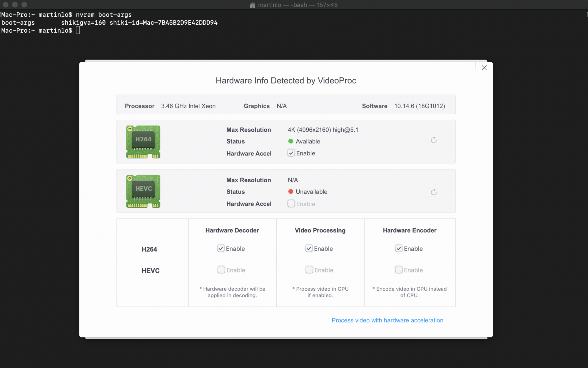Viewport: 588px width, 368px height.
Task: Uncheck H264 Hardware Encoder Enable
Action: click(x=399, y=249)
